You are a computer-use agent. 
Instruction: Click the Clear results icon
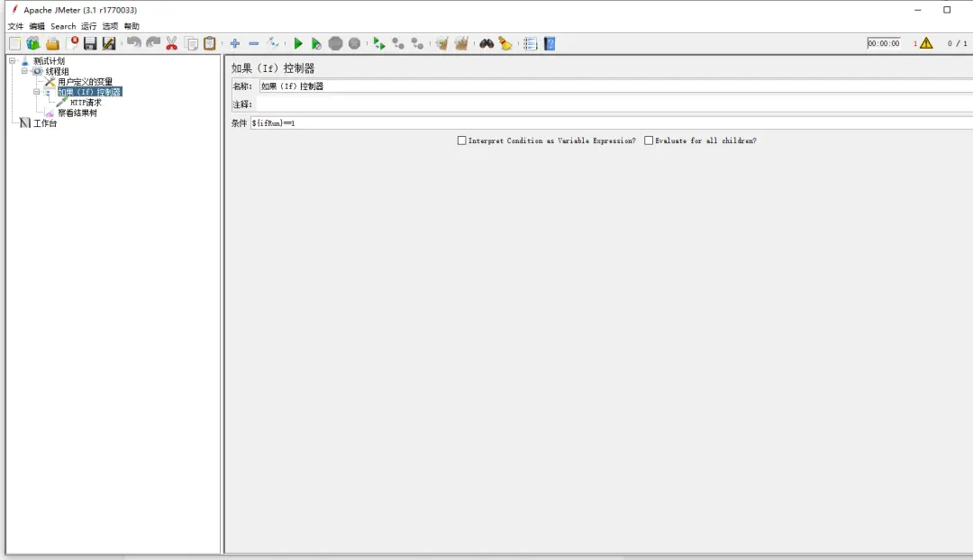[441, 43]
